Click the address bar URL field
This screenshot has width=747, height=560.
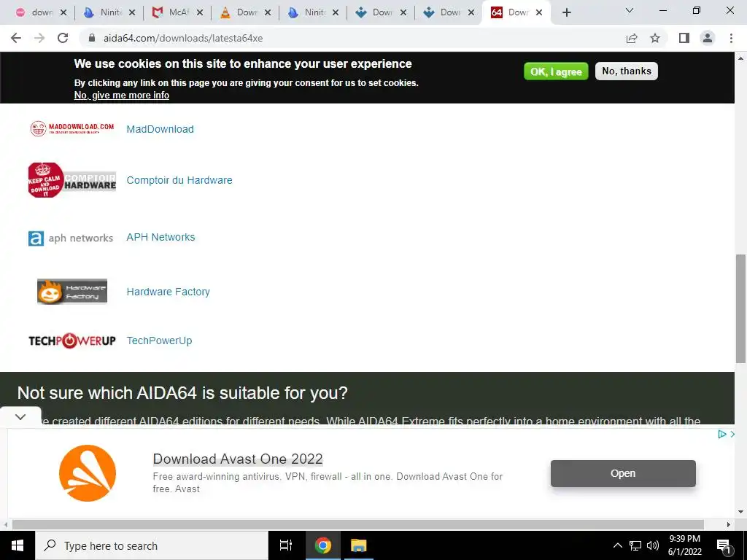click(x=352, y=38)
